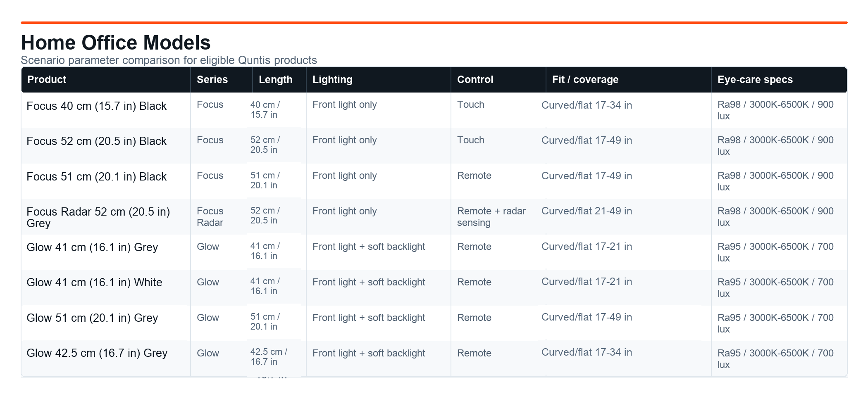Select Focus 51 cm (20.1 in) Black
Screen dimensions: 868x399
click(96, 177)
